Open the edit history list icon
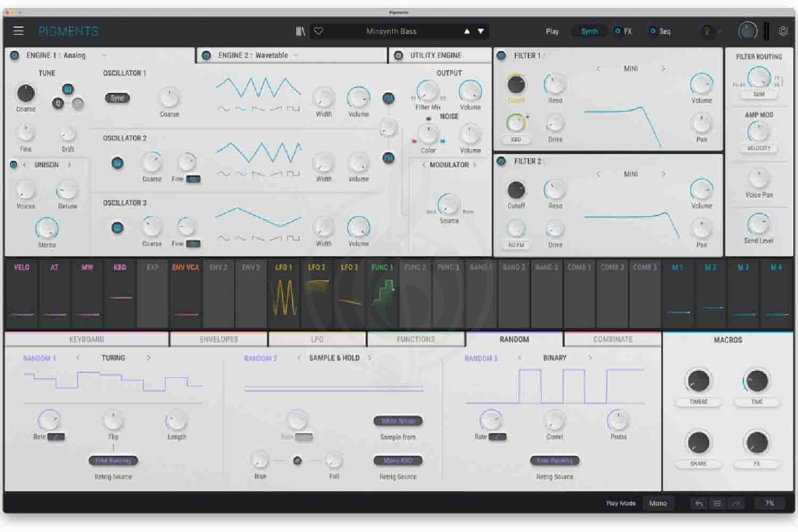798x532 pixels. pos(717,503)
